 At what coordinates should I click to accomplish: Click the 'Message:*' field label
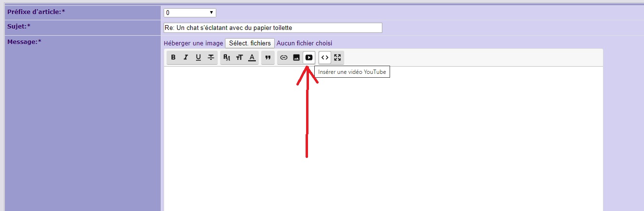[x=25, y=42]
